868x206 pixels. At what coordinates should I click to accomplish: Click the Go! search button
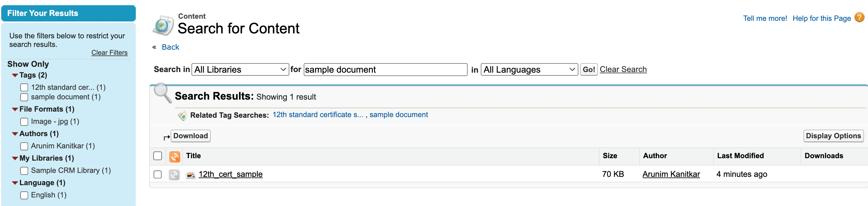pyautogui.click(x=589, y=70)
